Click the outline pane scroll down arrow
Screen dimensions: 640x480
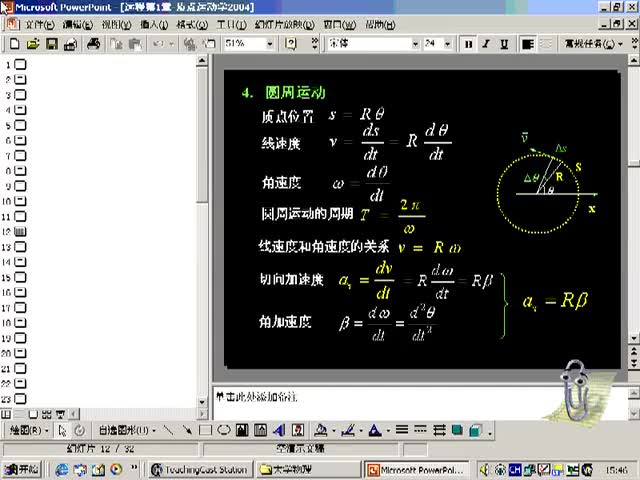202,402
